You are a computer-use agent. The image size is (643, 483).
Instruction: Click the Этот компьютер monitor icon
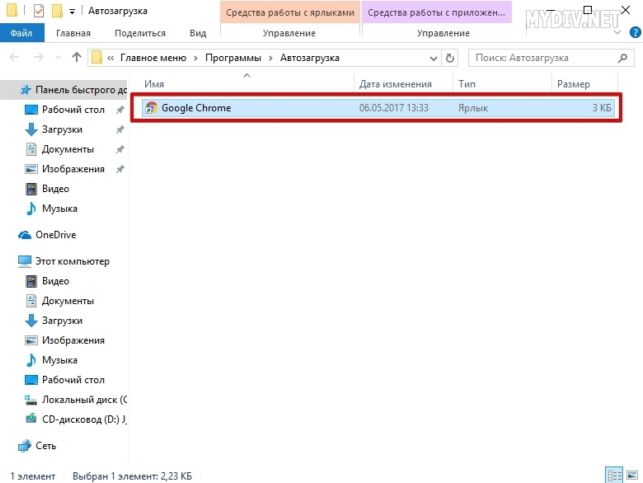tap(25, 261)
